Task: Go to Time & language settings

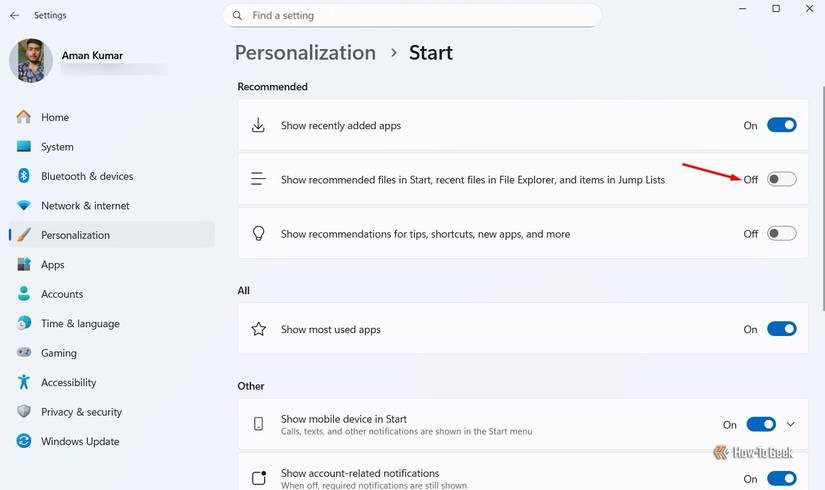Action: pyautogui.click(x=80, y=324)
